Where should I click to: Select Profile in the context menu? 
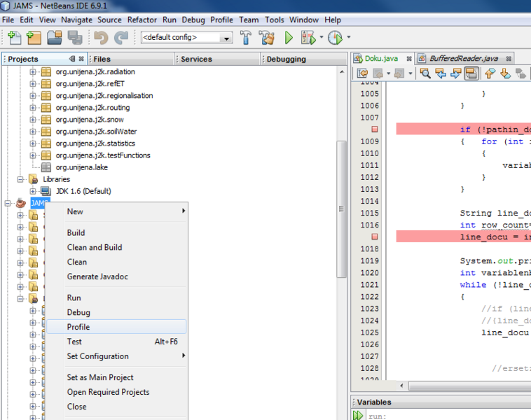tap(78, 327)
